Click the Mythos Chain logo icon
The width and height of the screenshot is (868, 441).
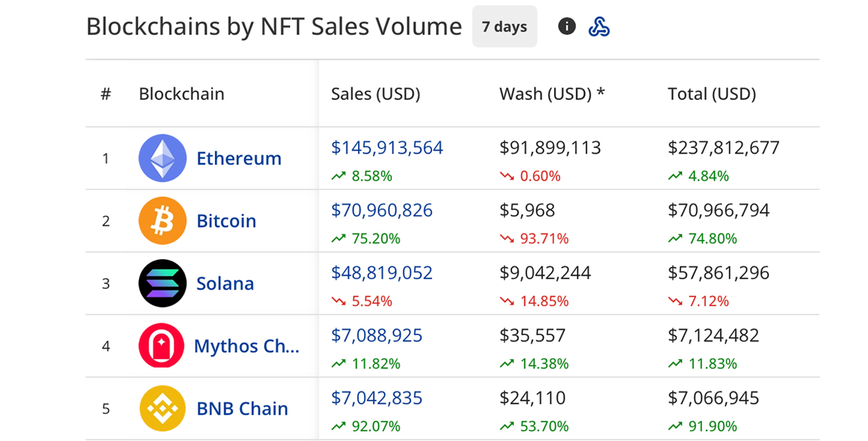pyautogui.click(x=161, y=346)
